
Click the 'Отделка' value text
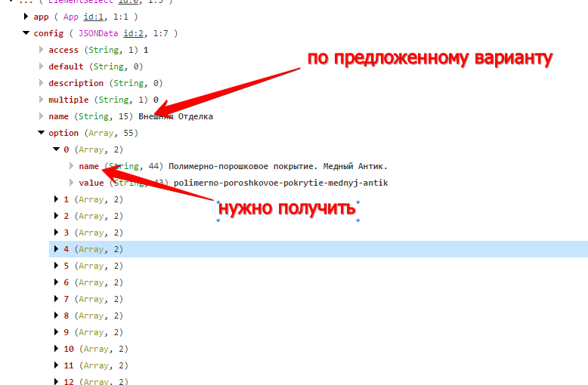point(196,116)
